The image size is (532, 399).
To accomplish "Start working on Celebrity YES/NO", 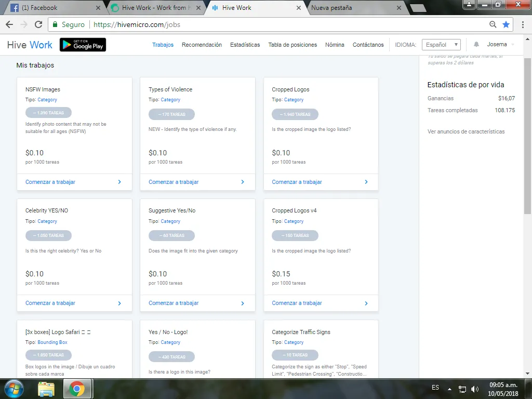I will point(50,303).
